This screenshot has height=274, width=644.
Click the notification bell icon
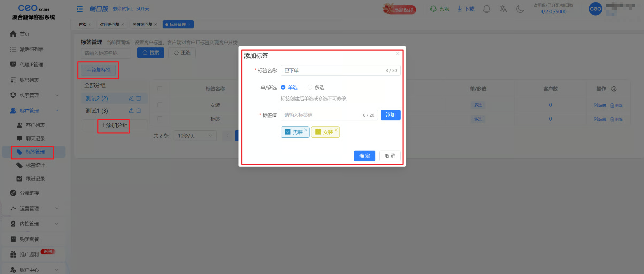pos(486,9)
